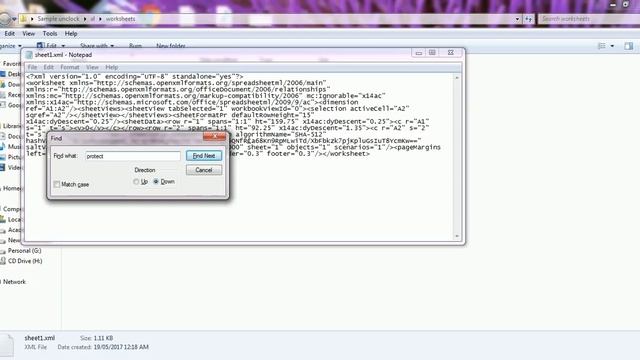
Task: Click the Find what text field
Action: pyautogui.click(x=133, y=156)
